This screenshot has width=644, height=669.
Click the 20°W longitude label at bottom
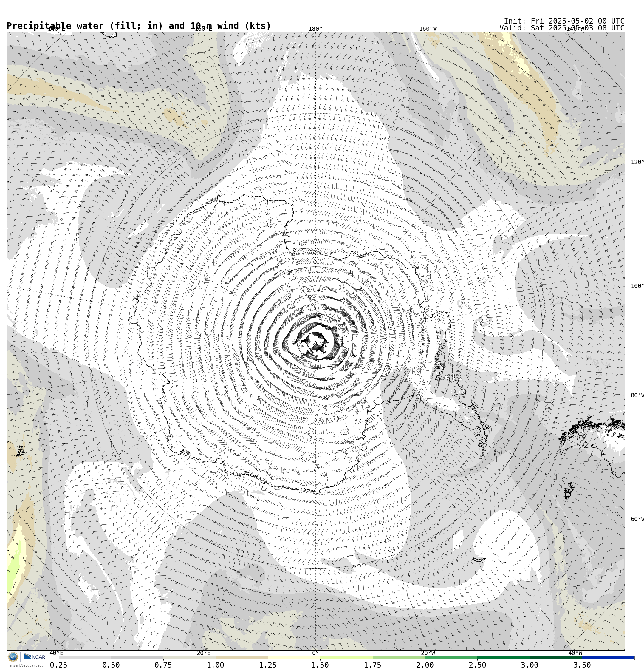(428, 653)
